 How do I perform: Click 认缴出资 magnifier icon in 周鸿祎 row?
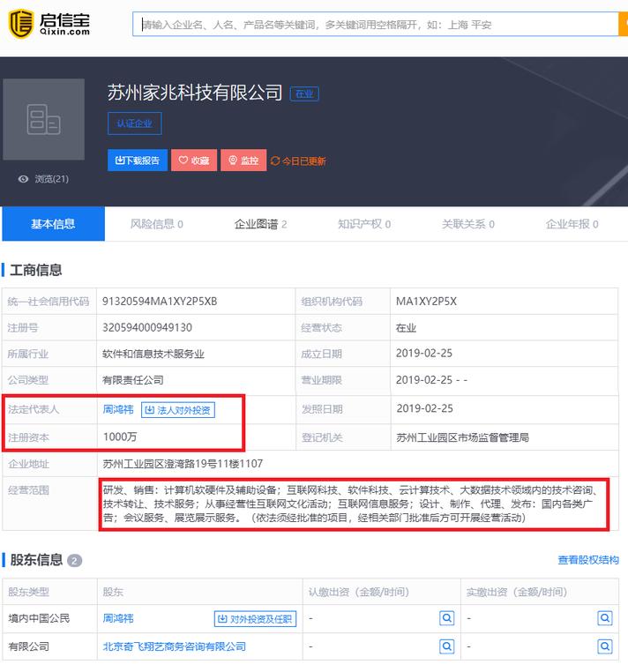point(446,618)
